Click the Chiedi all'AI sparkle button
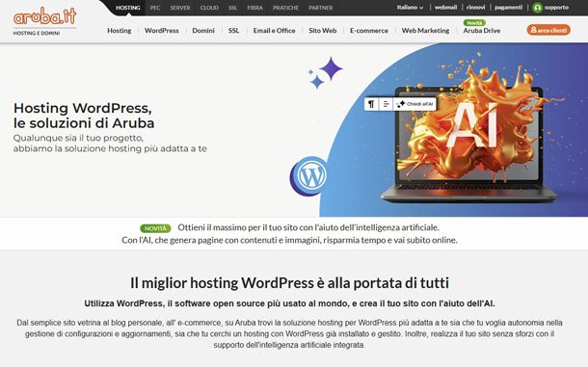Image resolution: width=588 pixels, height=367 pixels. pos(414,104)
